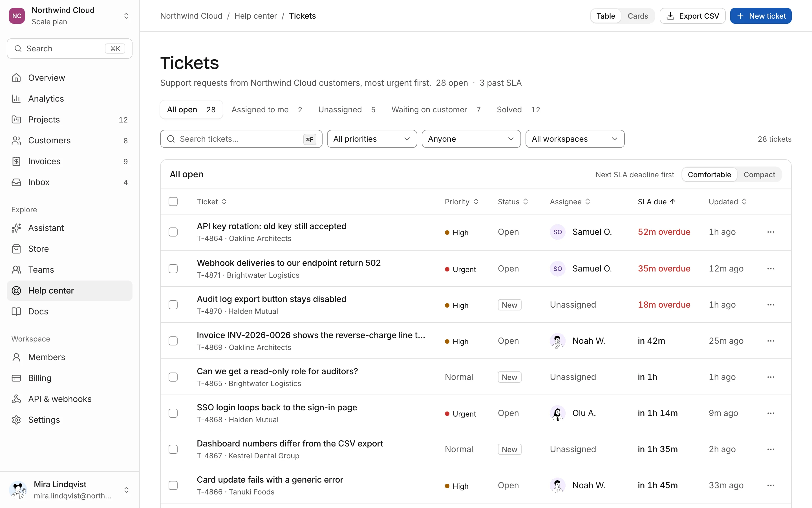Open row actions for ticket T-4864
812x508 pixels.
(771, 232)
